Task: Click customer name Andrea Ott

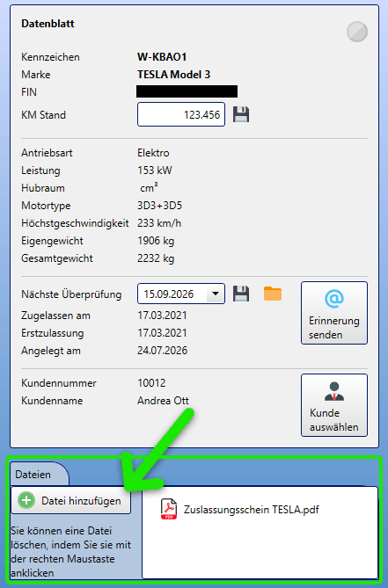Action: tap(163, 401)
